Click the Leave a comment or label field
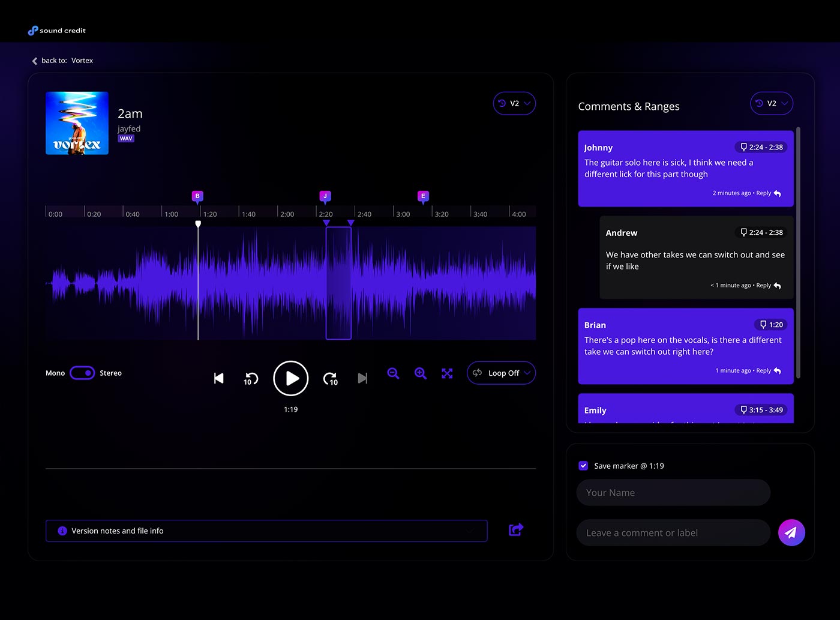Screen dimensions: 840x620 673,533
